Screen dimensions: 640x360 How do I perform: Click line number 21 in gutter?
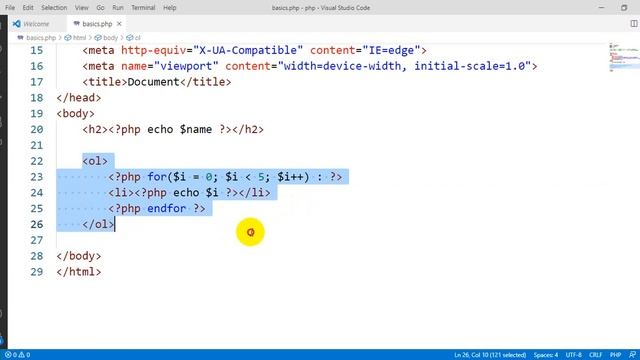click(36, 145)
